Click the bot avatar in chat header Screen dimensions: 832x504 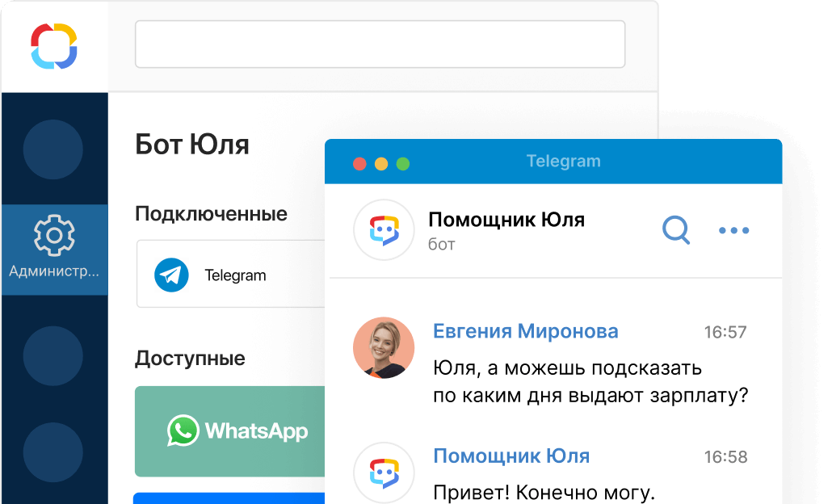pyautogui.click(x=384, y=229)
